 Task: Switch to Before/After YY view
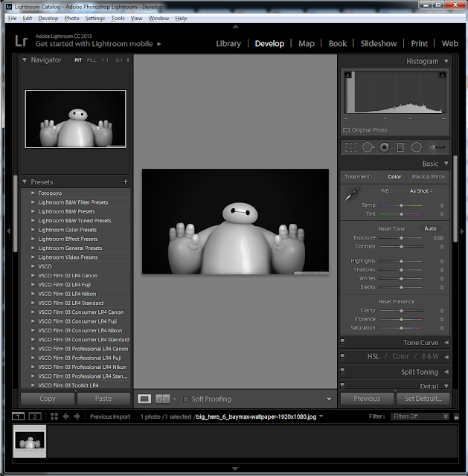click(x=162, y=399)
